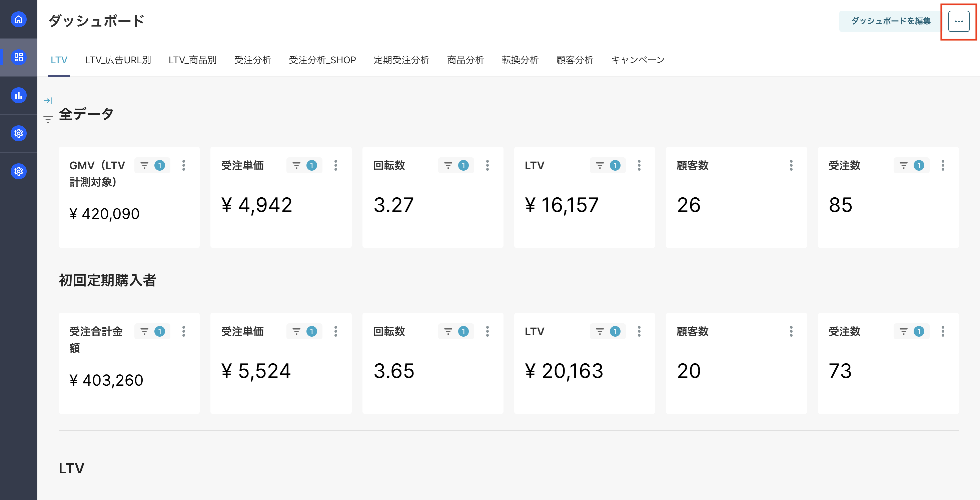Image resolution: width=980 pixels, height=500 pixels.
Task: Select the 顧客分析 tab
Action: point(575,60)
